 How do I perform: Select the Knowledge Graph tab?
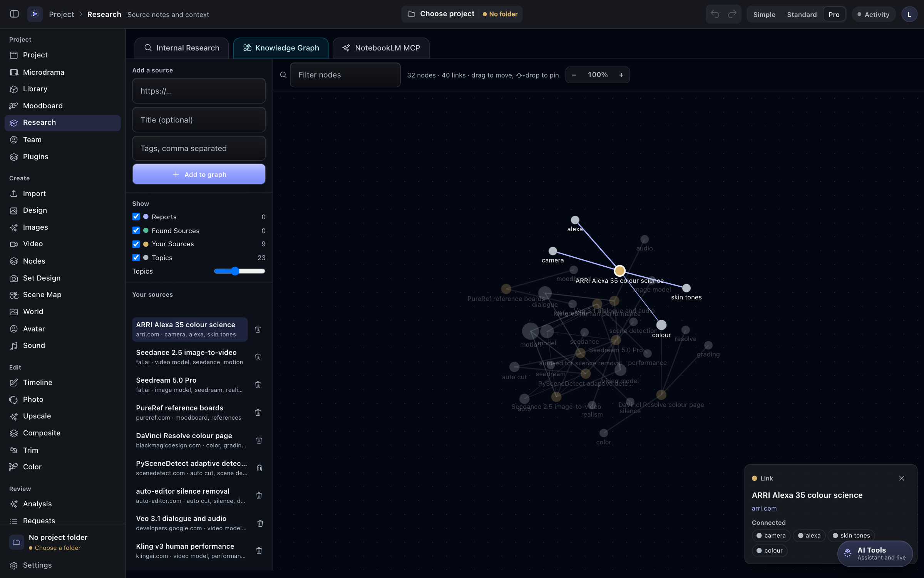pyautogui.click(x=281, y=48)
